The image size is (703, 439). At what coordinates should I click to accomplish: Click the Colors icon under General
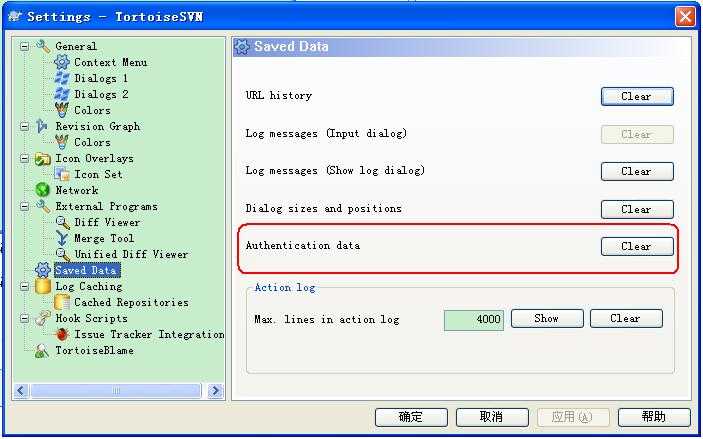click(62, 110)
